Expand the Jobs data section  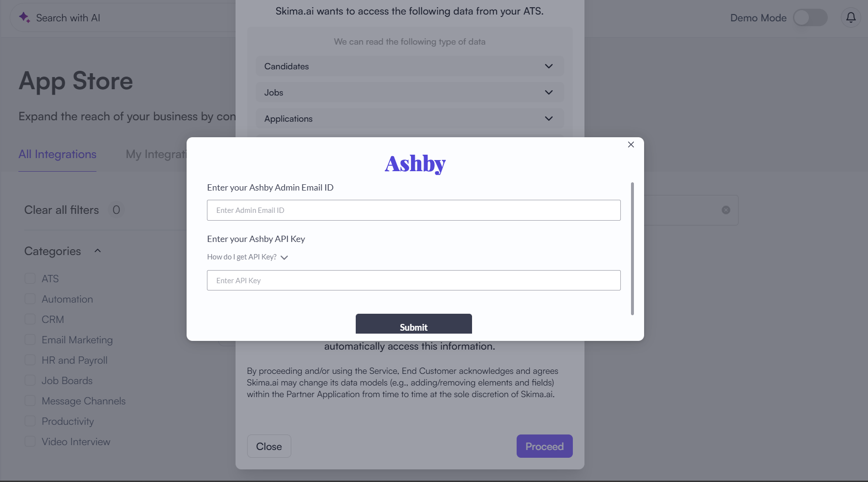[410, 93]
